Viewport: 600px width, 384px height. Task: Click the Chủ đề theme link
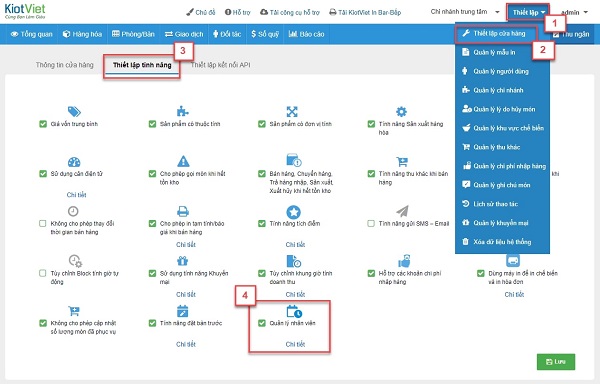tap(201, 12)
